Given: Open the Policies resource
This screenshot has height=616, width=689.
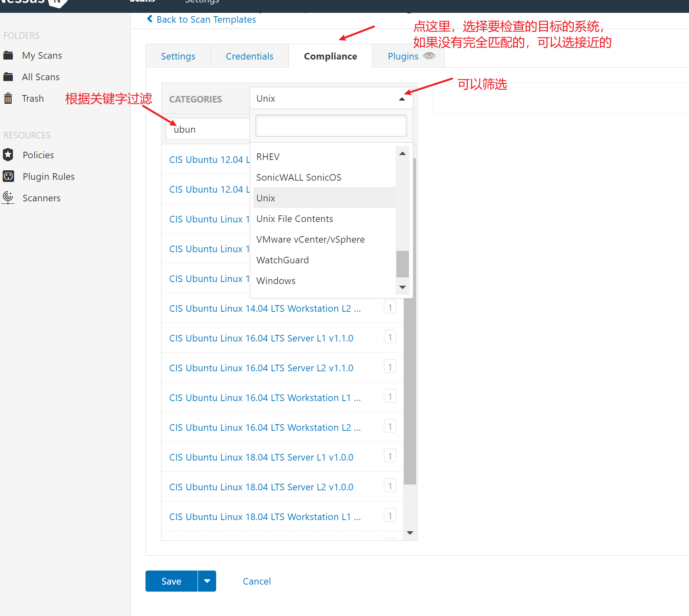Looking at the screenshot, I should pos(38,155).
